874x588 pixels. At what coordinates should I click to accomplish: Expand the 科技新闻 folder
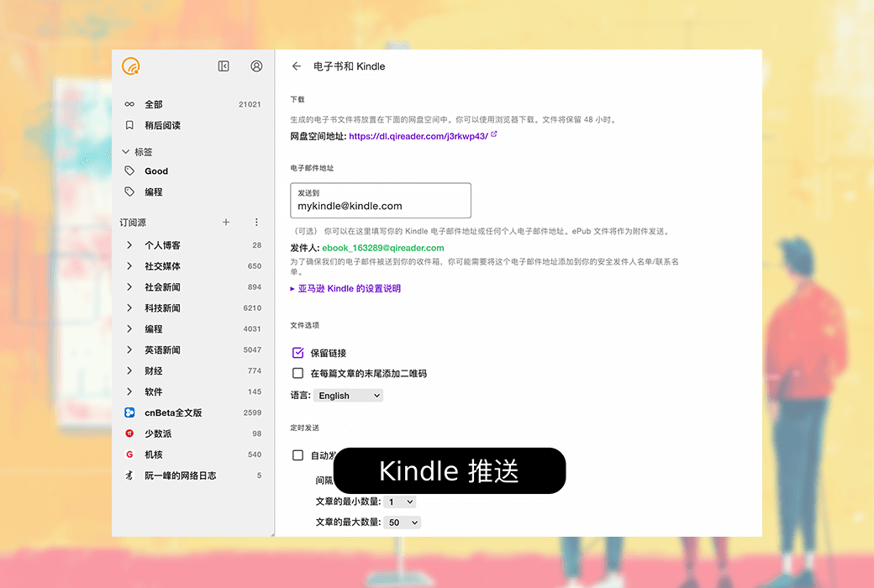[x=129, y=308]
